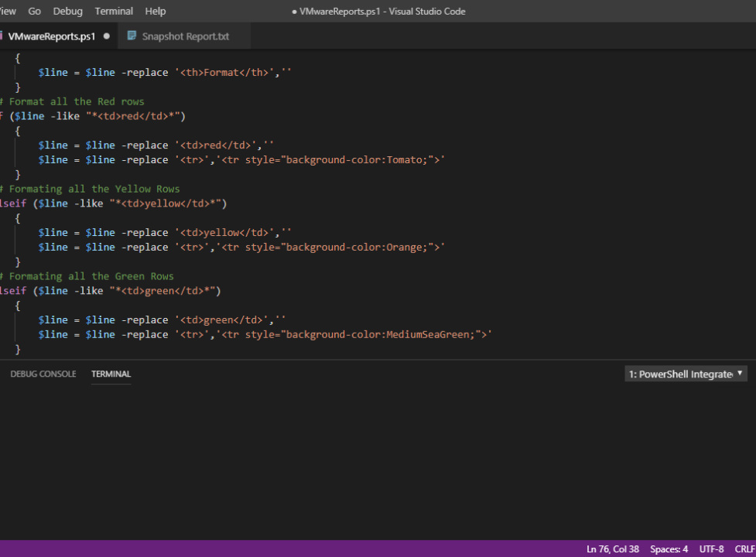Switch to the Snapshot Report.txt tab
This screenshot has width=756, height=557.
tap(185, 36)
